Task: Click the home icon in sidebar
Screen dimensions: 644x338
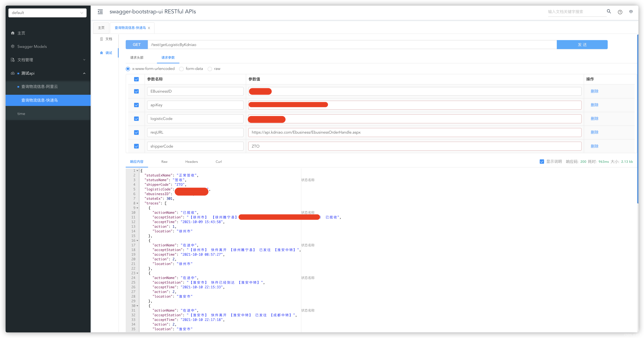Action: point(13,33)
